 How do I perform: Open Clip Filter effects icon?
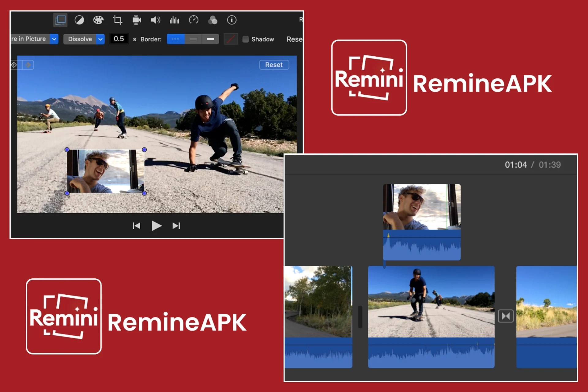[x=213, y=20]
